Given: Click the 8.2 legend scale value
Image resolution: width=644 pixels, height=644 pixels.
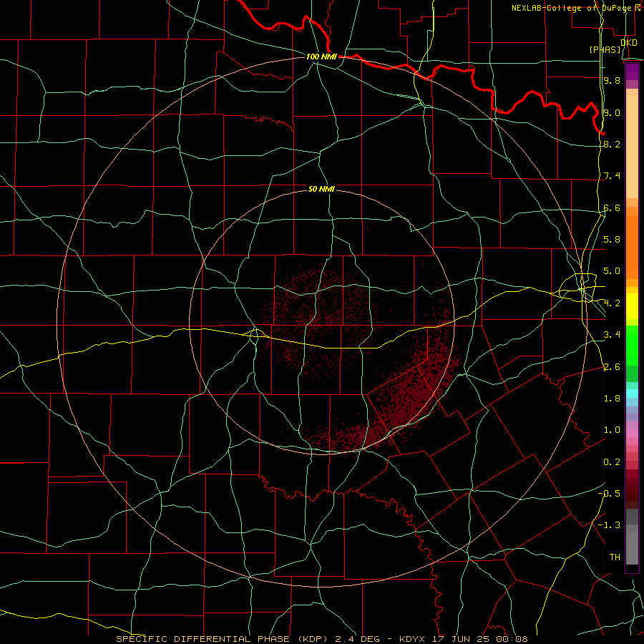Looking at the screenshot, I should [x=612, y=144].
